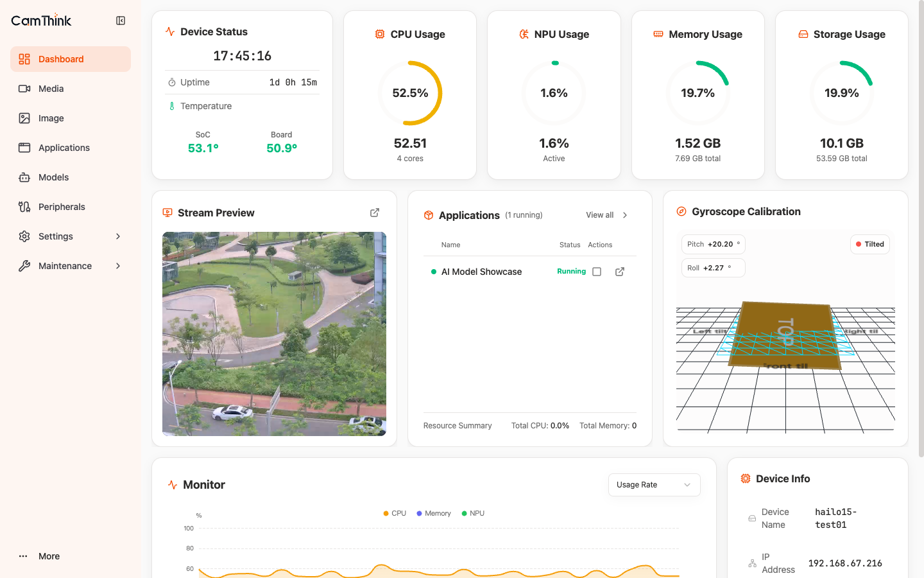Click the Media camera icon in sidebar
The width and height of the screenshot is (924, 578).
point(24,89)
